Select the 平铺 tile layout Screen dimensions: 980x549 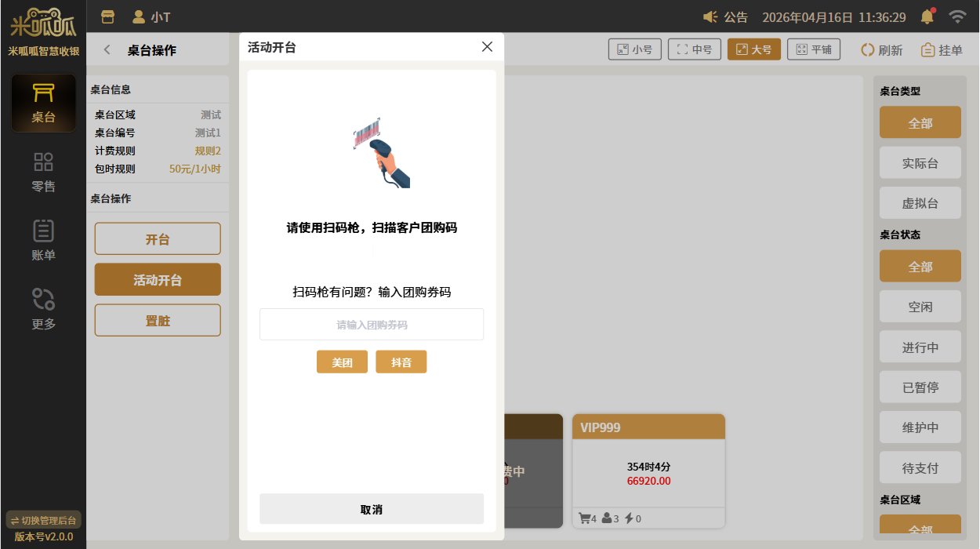pos(814,49)
